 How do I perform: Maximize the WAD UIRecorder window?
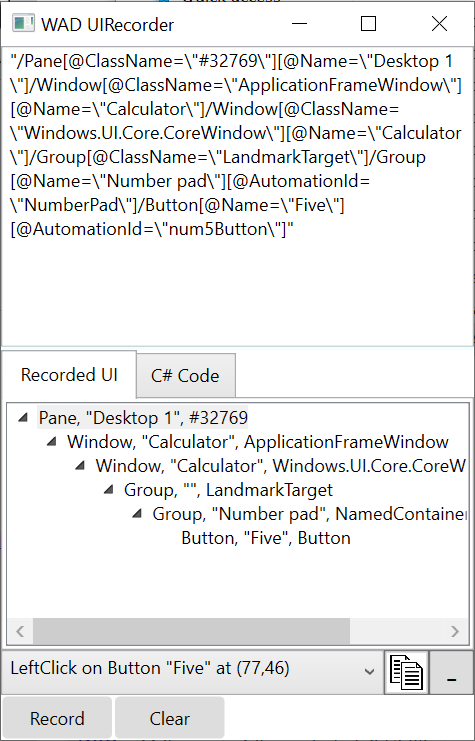368,24
